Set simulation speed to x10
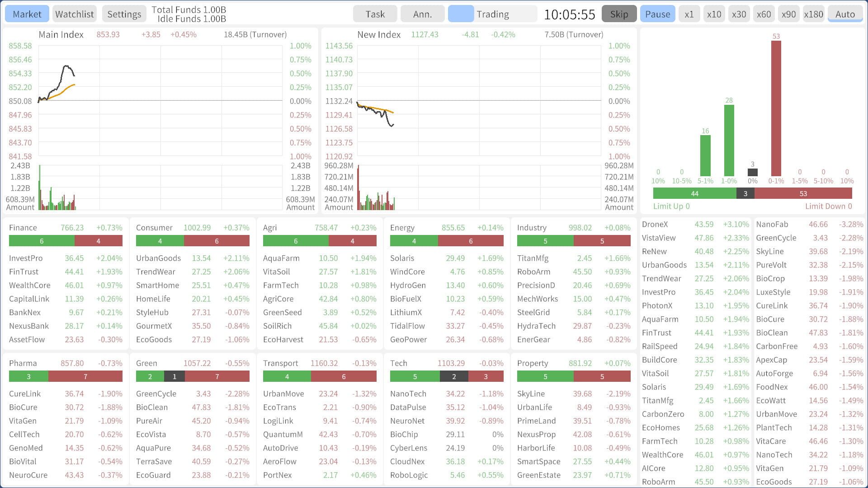Image resolution: width=868 pixels, height=488 pixels. 714,14
